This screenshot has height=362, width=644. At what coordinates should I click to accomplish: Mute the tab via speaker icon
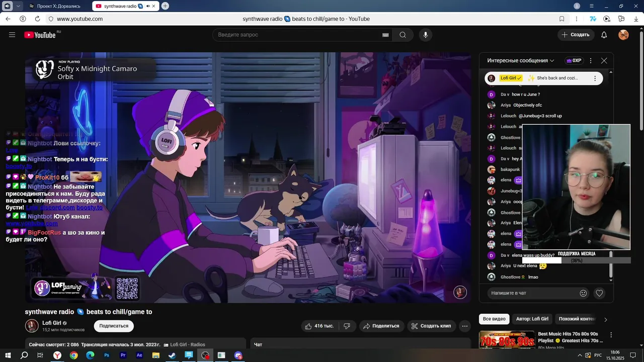coord(148,6)
